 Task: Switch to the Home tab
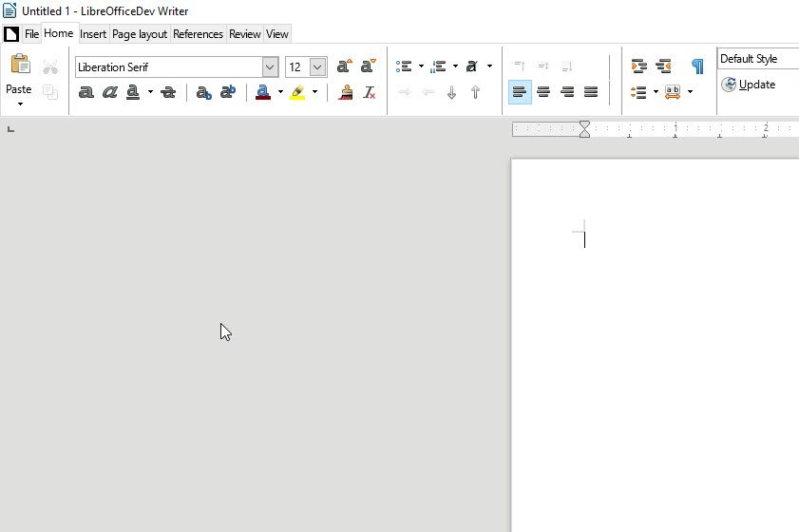coord(59,33)
